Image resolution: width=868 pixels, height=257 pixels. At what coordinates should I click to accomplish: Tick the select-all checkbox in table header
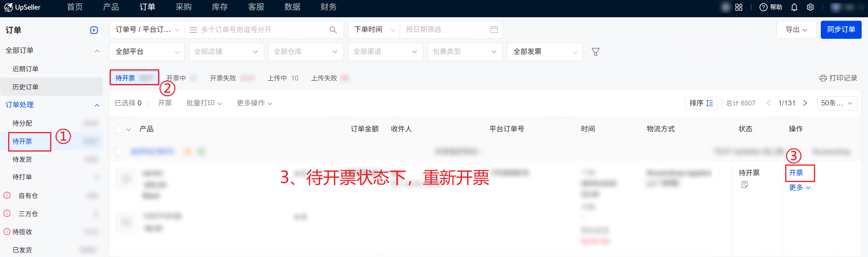(119, 129)
